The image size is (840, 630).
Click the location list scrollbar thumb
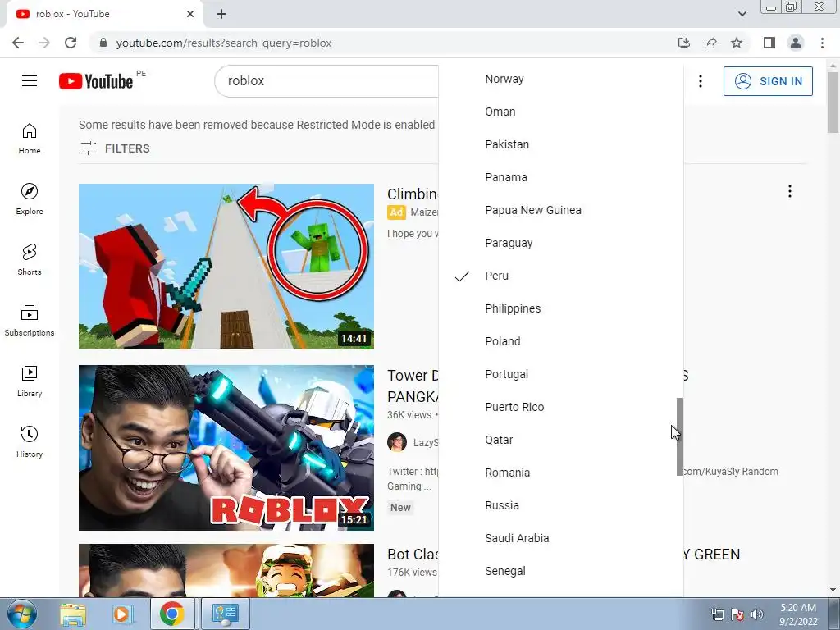tap(680, 436)
